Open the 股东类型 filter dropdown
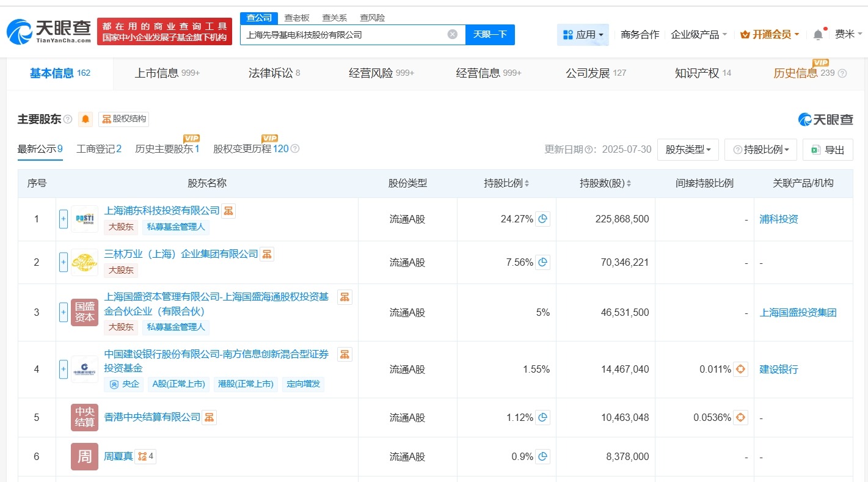The image size is (868, 482). (688, 149)
